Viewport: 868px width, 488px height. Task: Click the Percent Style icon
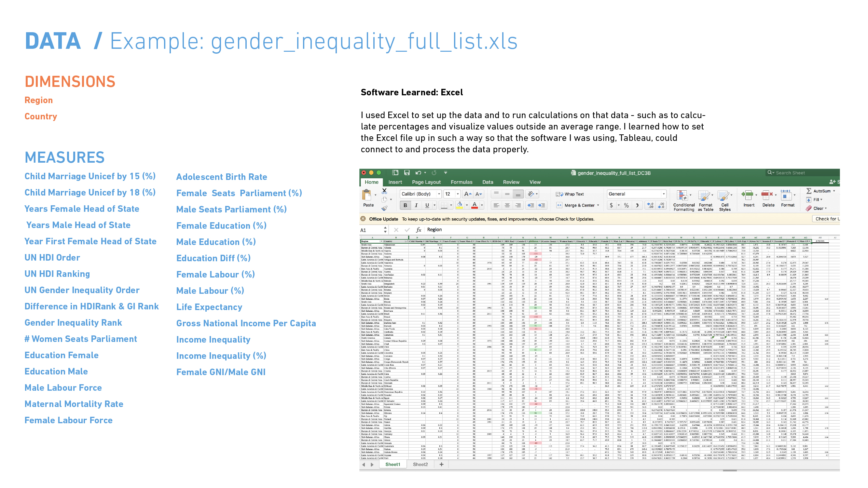[626, 205]
